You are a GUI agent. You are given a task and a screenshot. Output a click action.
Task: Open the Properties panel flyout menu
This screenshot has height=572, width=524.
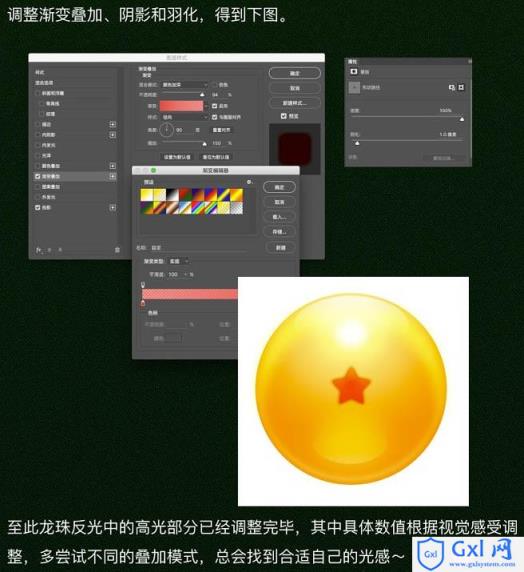(469, 61)
